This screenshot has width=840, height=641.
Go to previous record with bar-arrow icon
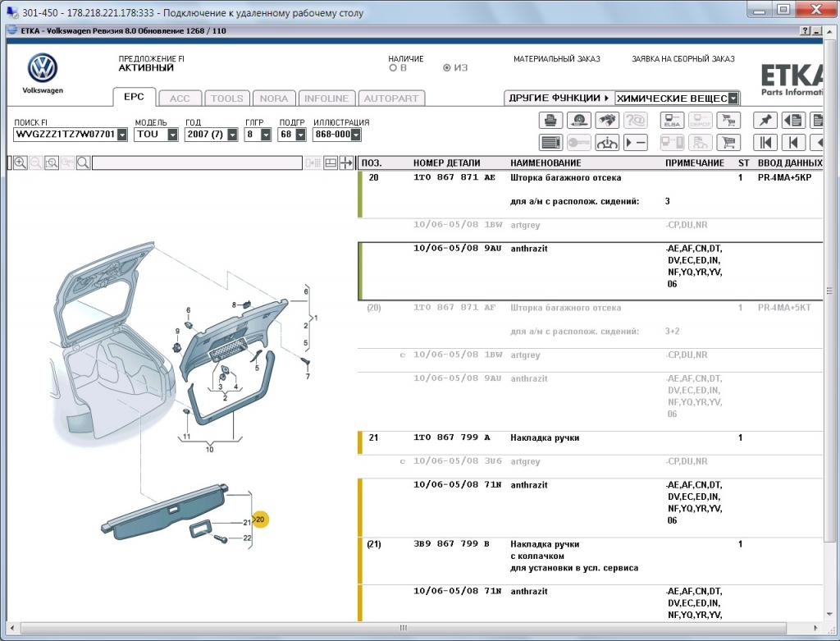793,142
